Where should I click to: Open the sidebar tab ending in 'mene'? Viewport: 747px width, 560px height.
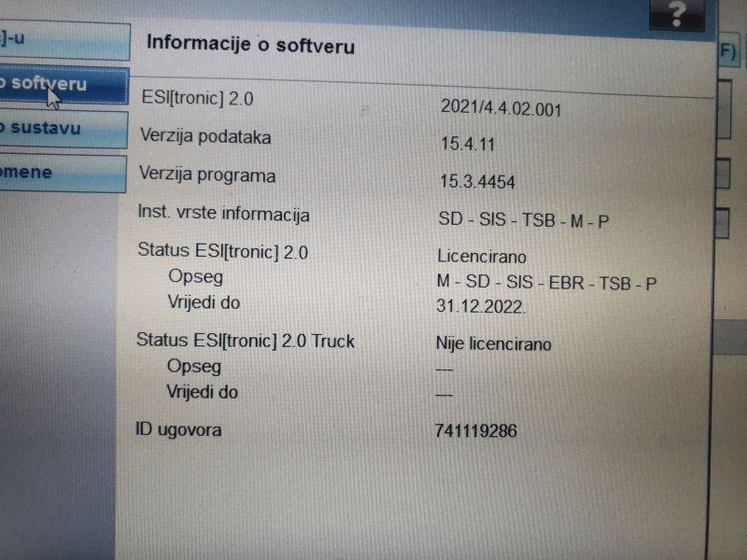tap(63, 174)
